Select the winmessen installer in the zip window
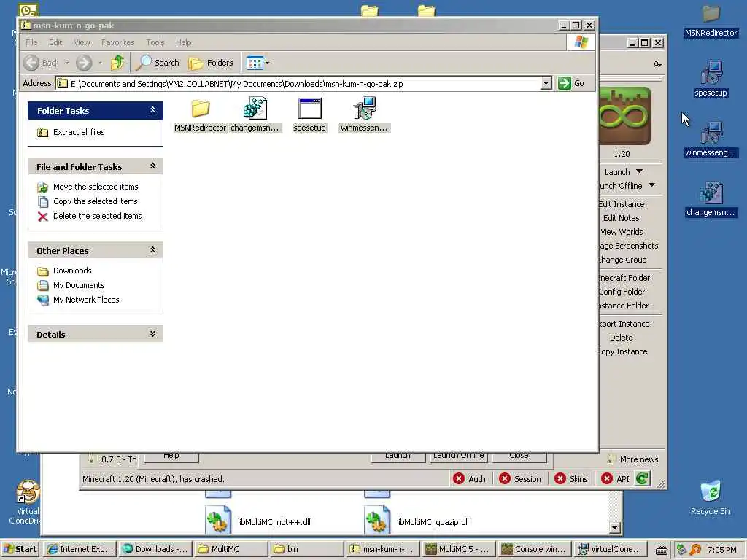 pyautogui.click(x=365, y=114)
